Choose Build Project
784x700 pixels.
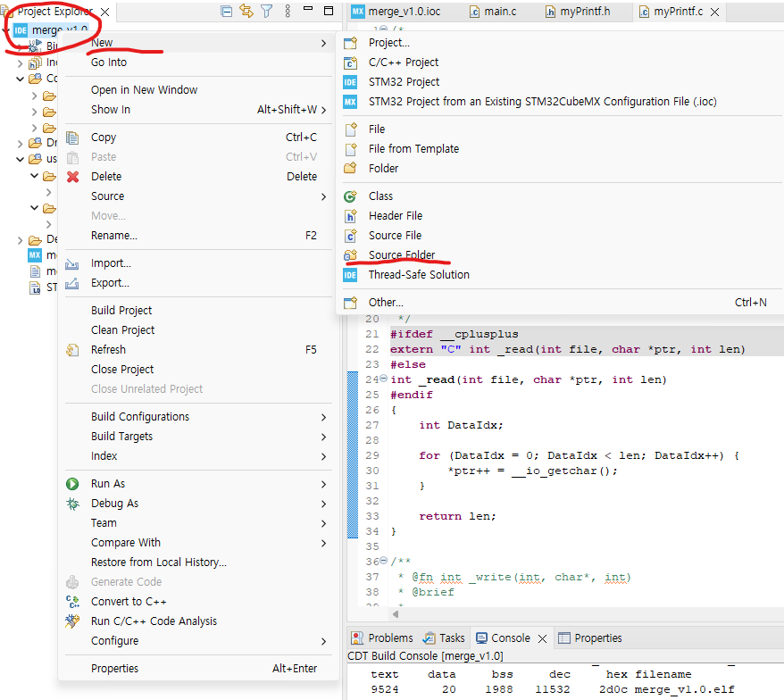pyautogui.click(x=121, y=311)
